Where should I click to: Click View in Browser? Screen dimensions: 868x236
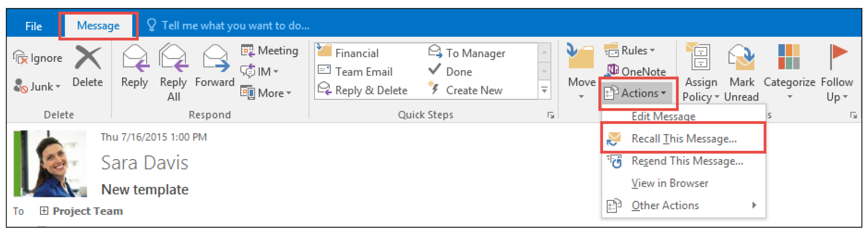pos(669,183)
